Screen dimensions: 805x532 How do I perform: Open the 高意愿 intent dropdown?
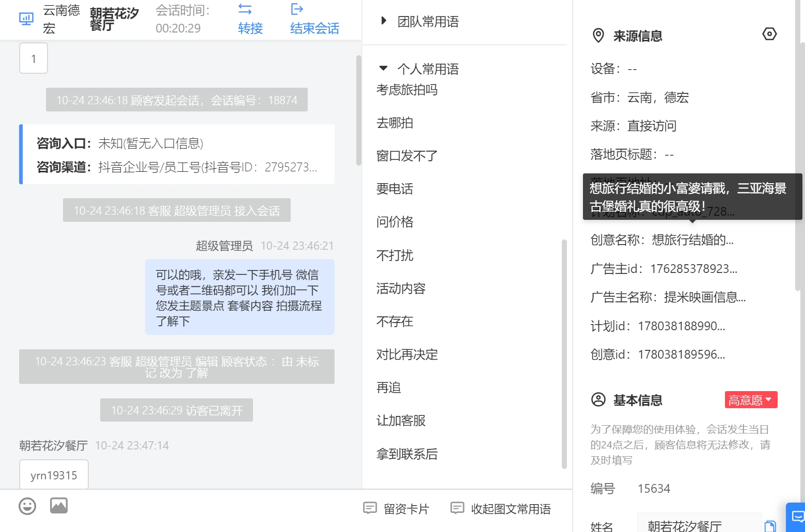751,400
